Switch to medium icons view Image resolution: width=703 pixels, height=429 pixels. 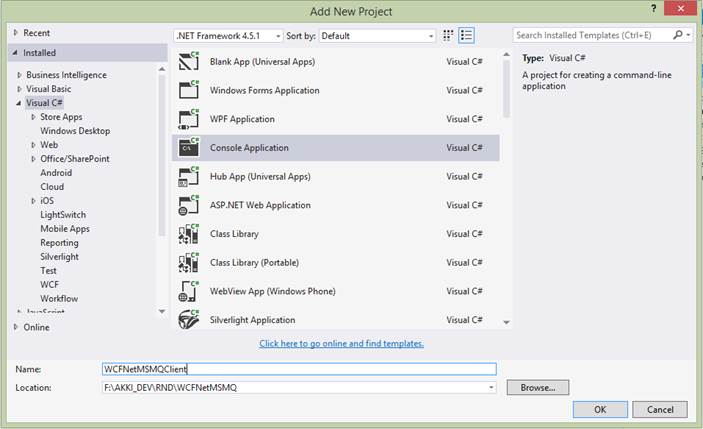click(x=448, y=35)
